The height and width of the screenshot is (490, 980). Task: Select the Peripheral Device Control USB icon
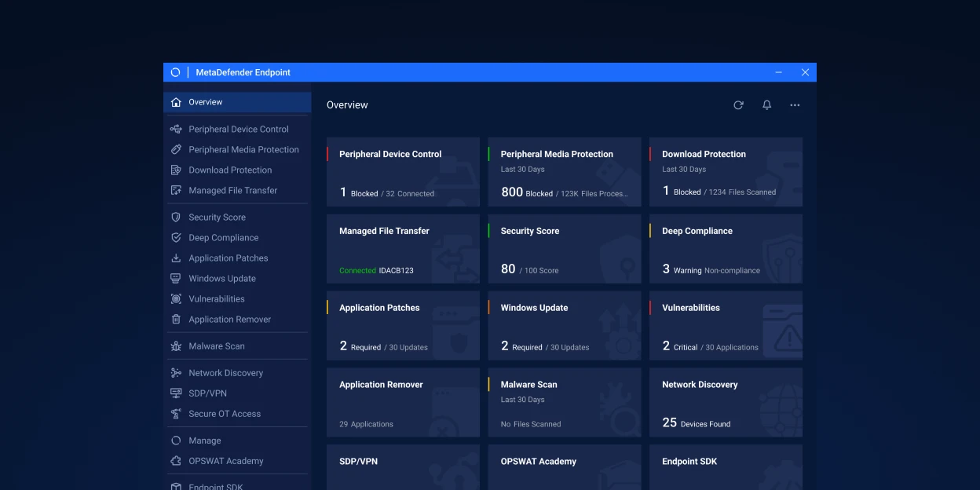[176, 130]
